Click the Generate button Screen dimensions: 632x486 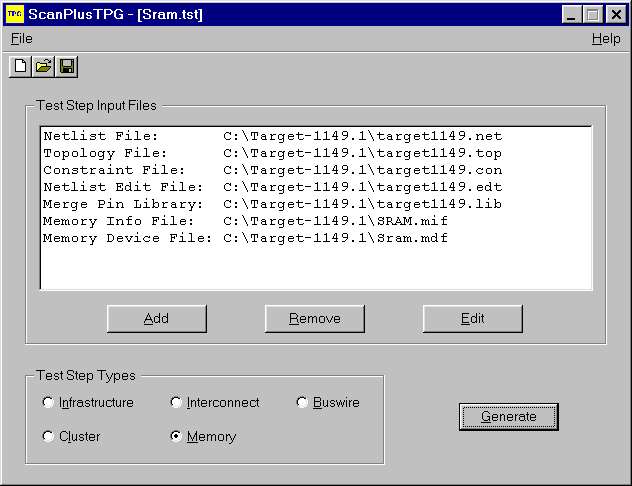[509, 417]
